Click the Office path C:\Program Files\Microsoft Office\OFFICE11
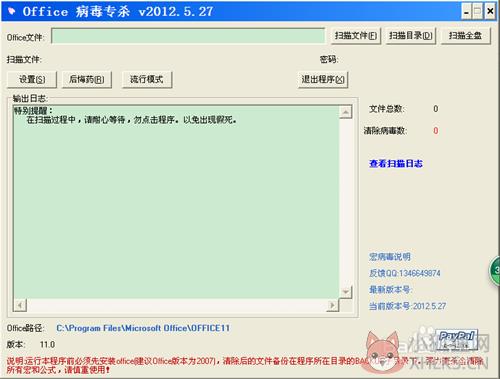The width and height of the screenshot is (500, 379). [143, 328]
